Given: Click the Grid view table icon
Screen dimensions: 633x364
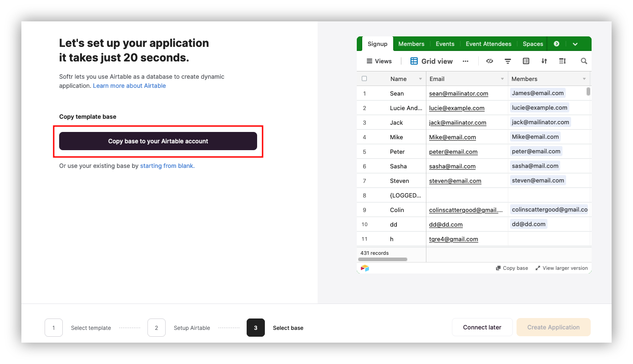Looking at the screenshot, I should click(x=414, y=61).
